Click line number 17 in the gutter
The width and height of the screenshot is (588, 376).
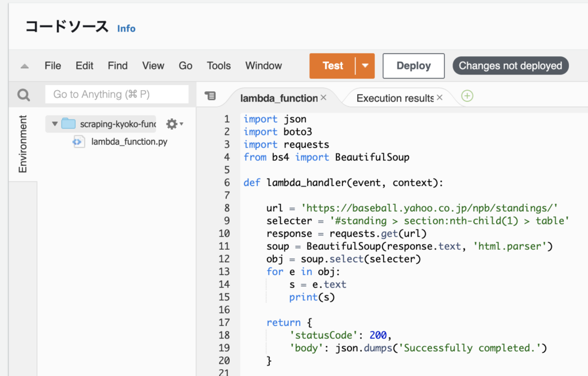(224, 323)
